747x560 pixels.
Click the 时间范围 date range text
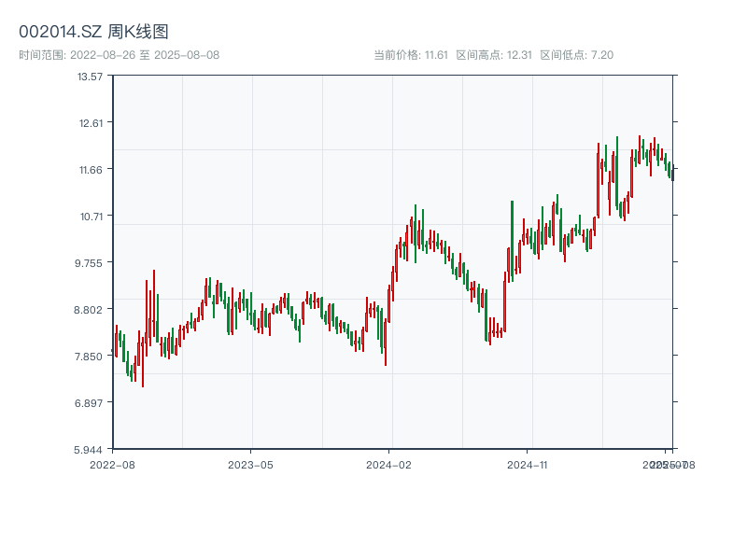119,55
